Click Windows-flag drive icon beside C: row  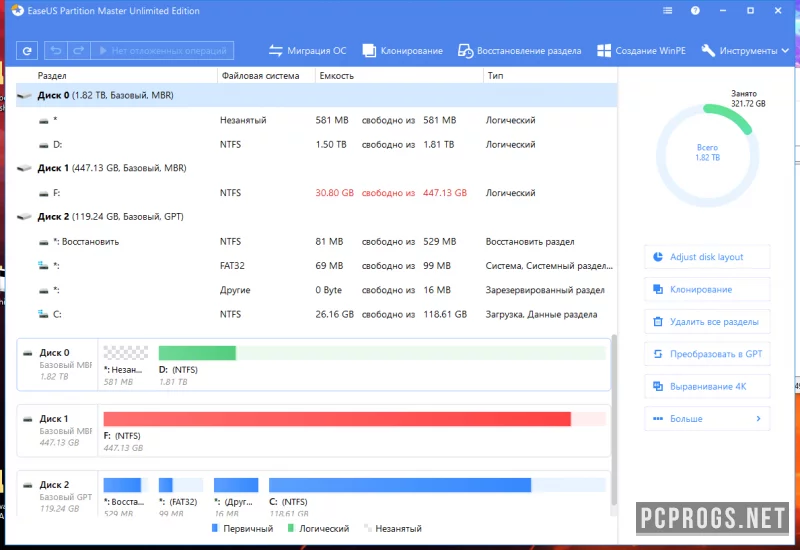43,314
